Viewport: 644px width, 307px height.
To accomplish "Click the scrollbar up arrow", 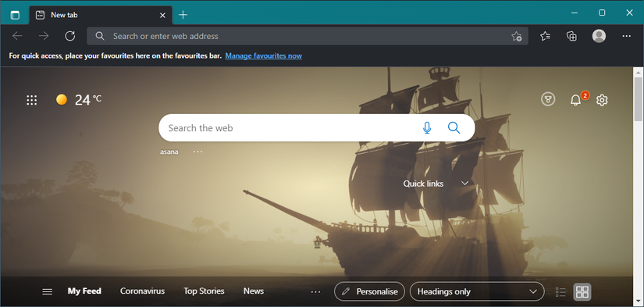I will point(638,73).
